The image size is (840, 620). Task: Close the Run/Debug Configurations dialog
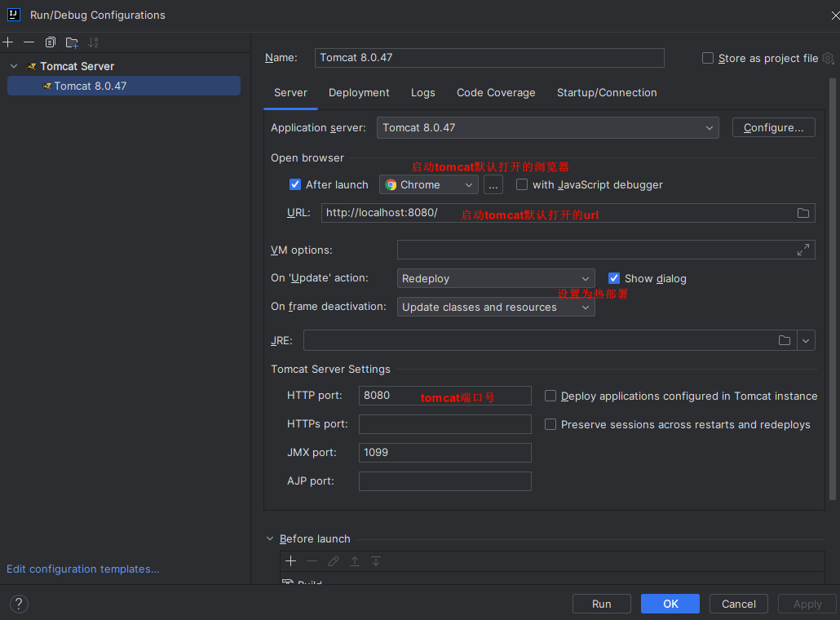tap(834, 15)
